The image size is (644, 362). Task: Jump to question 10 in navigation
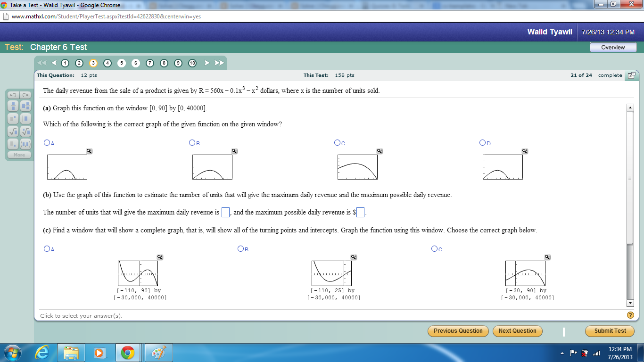[x=192, y=62]
